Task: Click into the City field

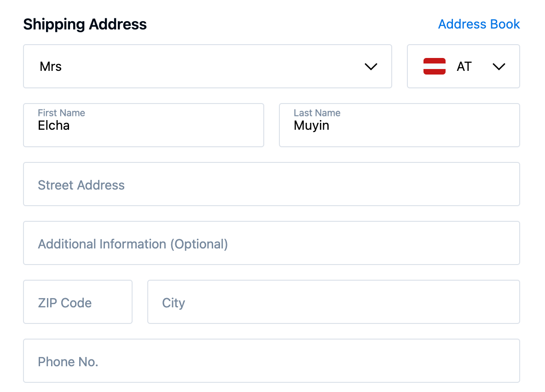Action: pos(333,302)
